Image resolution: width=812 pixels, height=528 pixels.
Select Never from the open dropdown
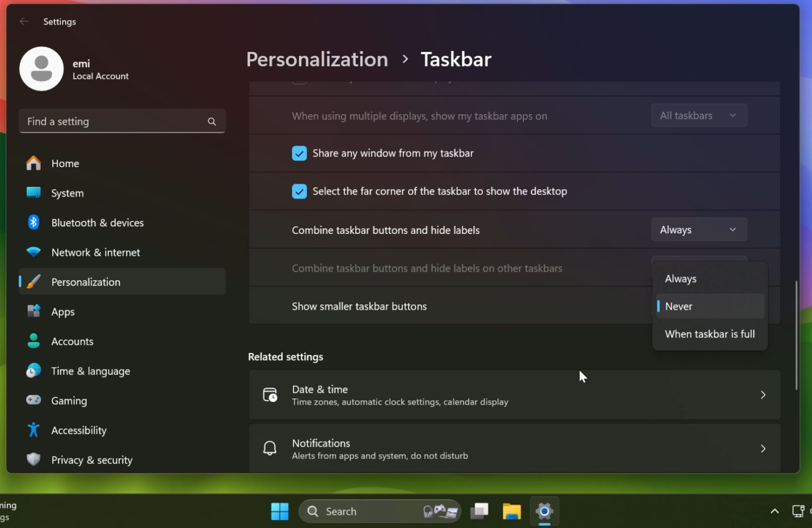click(678, 306)
